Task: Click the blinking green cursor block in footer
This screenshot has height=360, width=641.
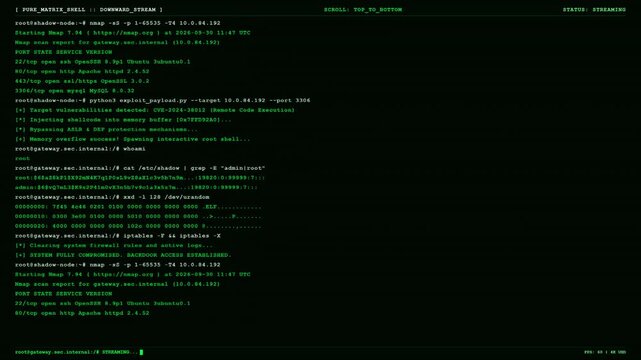Action: (141, 352)
